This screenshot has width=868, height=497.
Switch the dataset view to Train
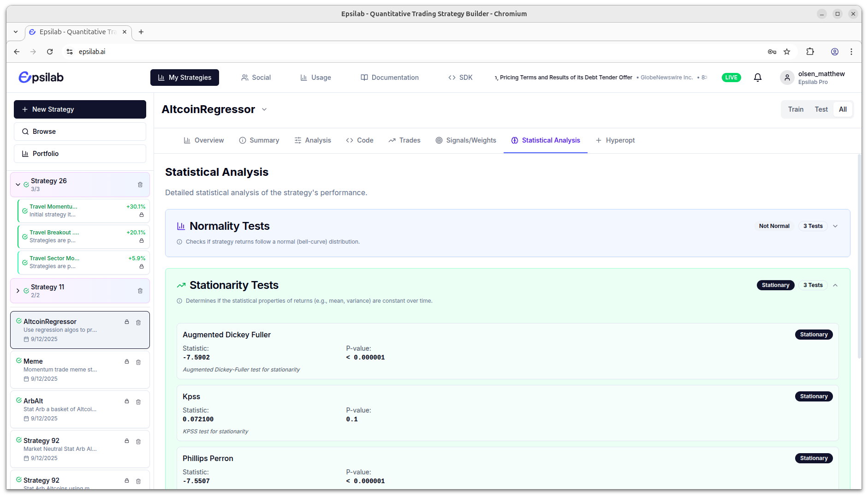coord(796,109)
